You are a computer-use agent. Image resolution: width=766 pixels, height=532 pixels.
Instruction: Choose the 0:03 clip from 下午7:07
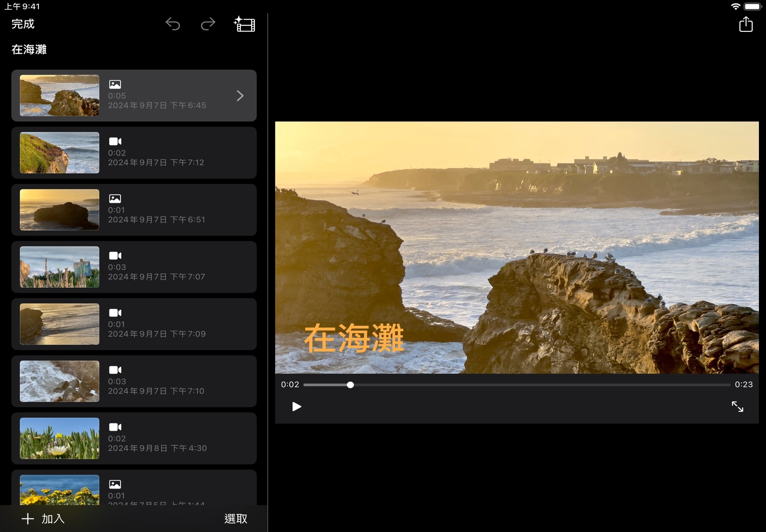coord(134,267)
